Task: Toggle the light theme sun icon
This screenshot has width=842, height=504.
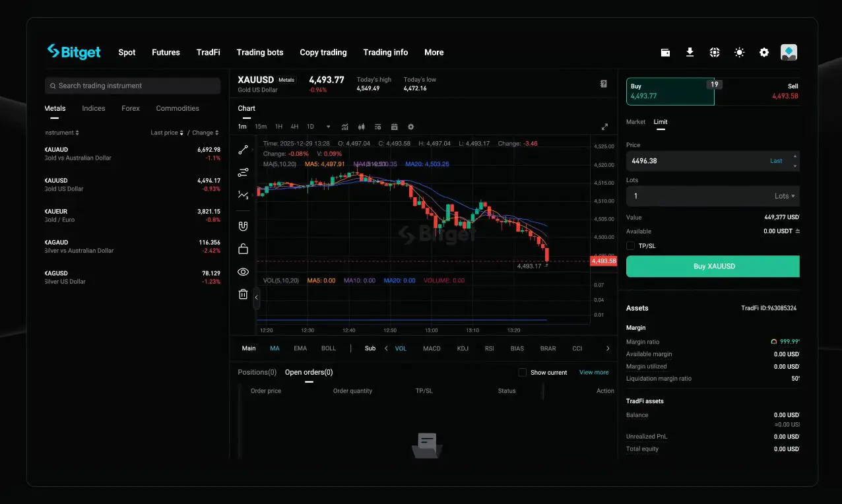Action: coord(739,52)
